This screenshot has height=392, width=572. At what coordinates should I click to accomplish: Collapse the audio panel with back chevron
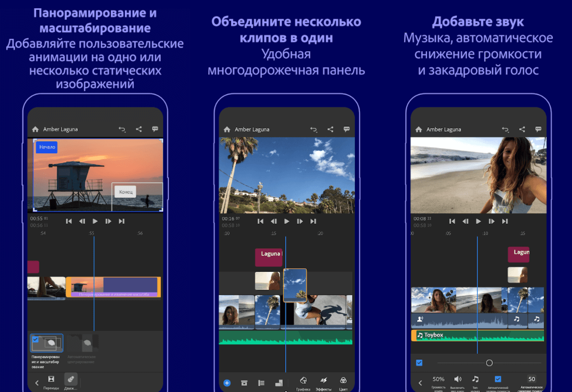[x=420, y=383]
